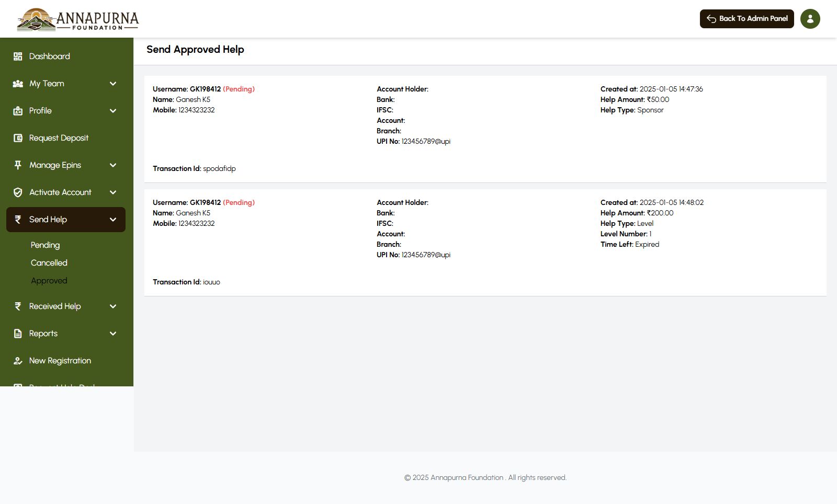Collapse the Send Help submenu chevron

(x=113, y=220)
